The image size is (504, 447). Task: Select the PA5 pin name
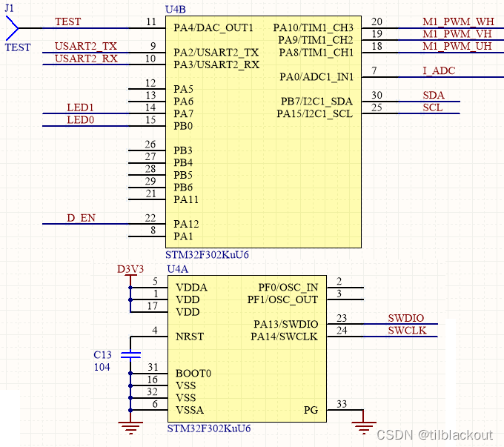183,89
